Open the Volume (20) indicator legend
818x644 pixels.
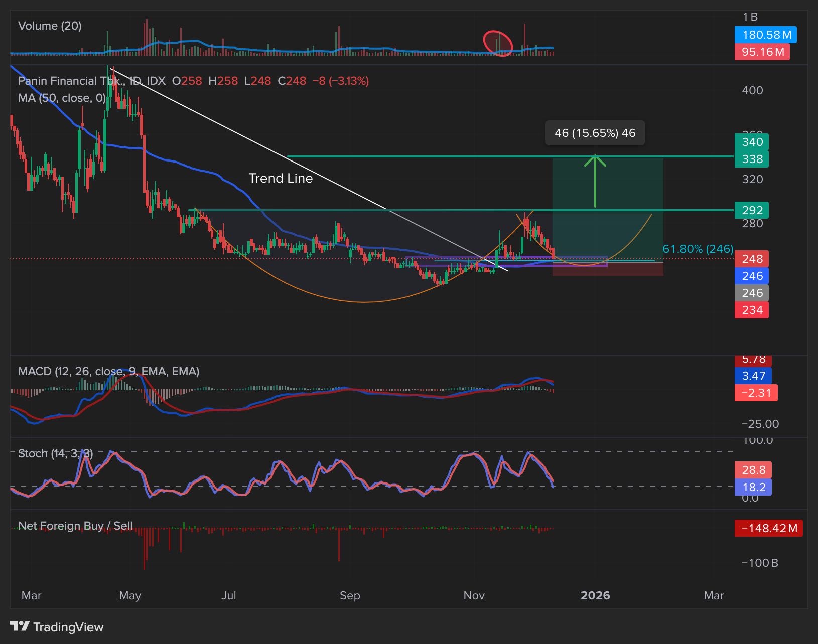coord(50,26)
